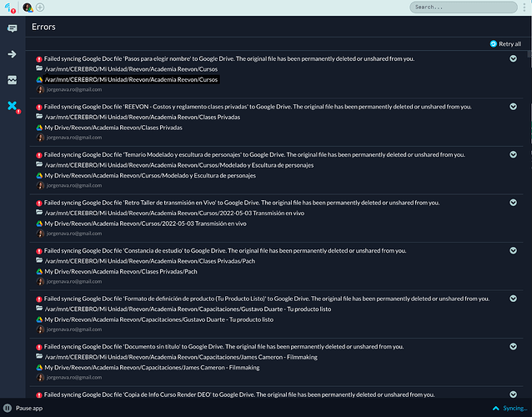Image resolution: width=532 pixels, height=417 pixels.
Task: Open the feed messages sidebar icon
Action: coord(13,28)
